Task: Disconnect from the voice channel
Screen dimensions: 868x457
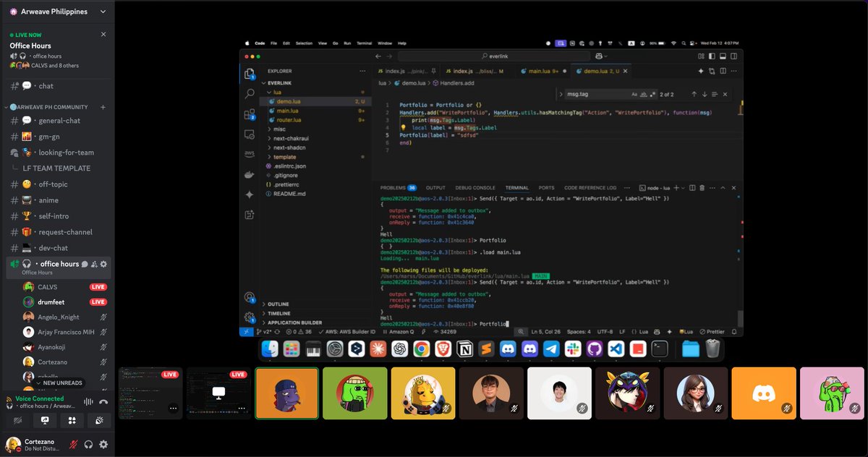Action: pyautogui.click(x=103, y=402)
